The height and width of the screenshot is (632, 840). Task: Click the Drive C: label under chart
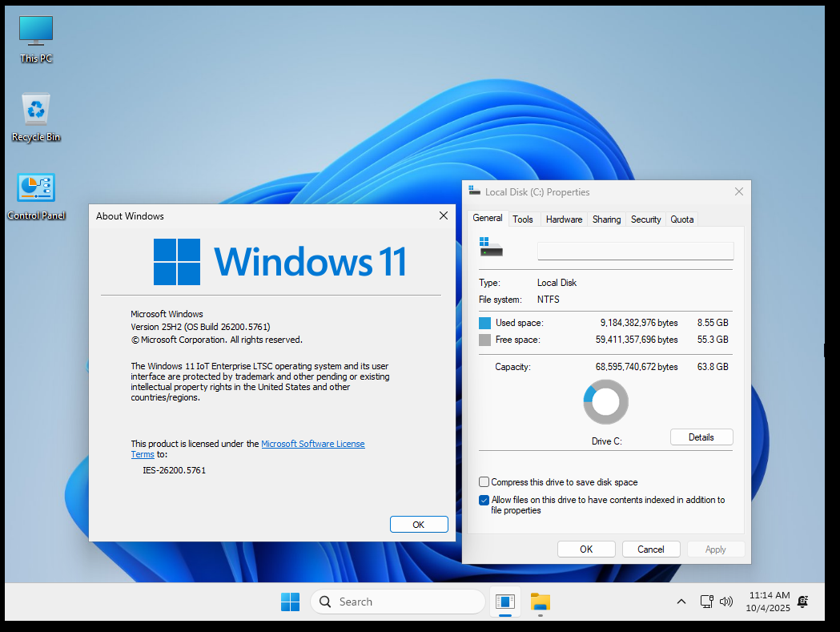(606, 441)
